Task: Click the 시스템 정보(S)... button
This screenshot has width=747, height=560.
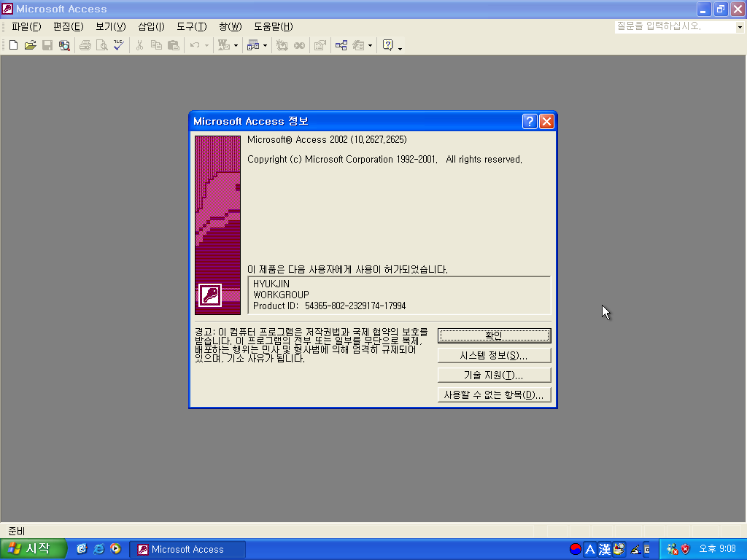Action: pos(494,355)
